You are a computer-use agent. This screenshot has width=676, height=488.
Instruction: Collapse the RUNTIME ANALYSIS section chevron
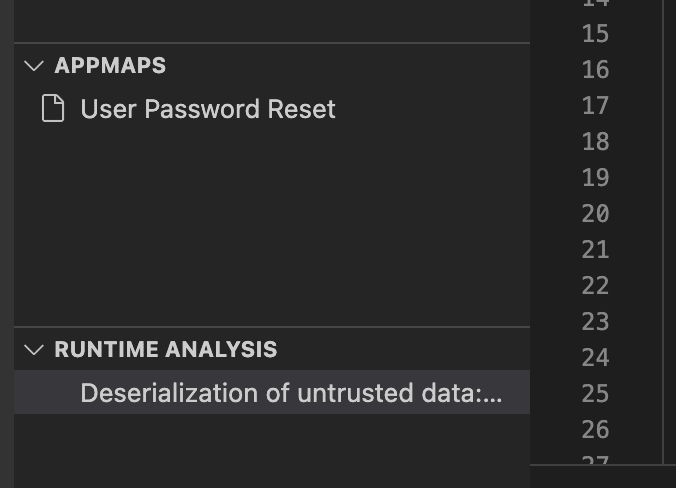34,349
